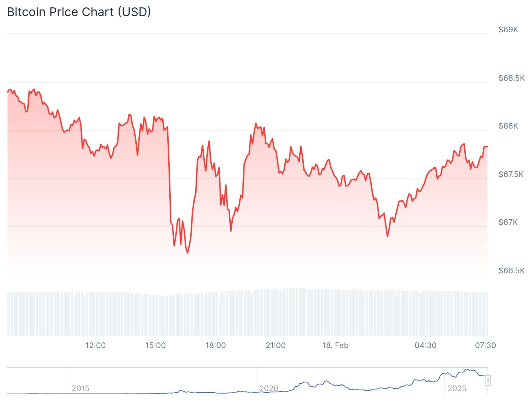Click the $68.5K price axis label

click(x=511, y=78)
